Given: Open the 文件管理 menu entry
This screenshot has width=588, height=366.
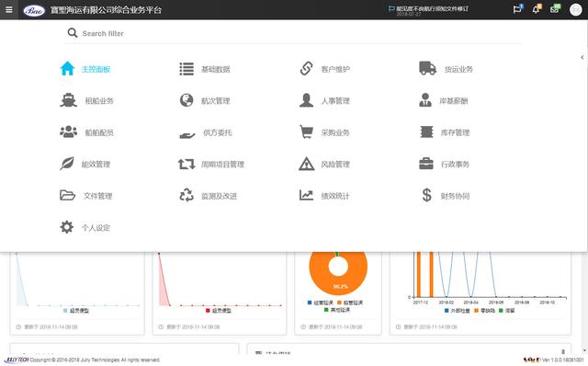Looking at the screenshot, I should point(85,196).
